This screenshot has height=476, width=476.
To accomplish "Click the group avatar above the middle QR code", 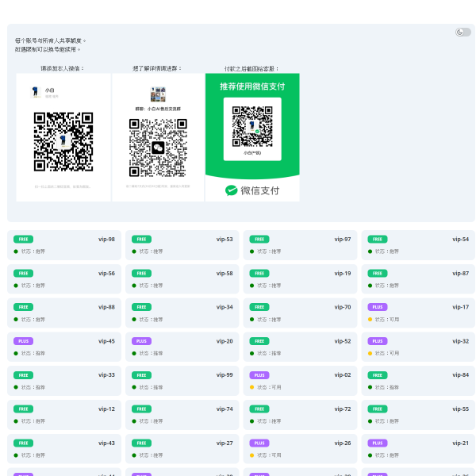I will pos(158,94).
